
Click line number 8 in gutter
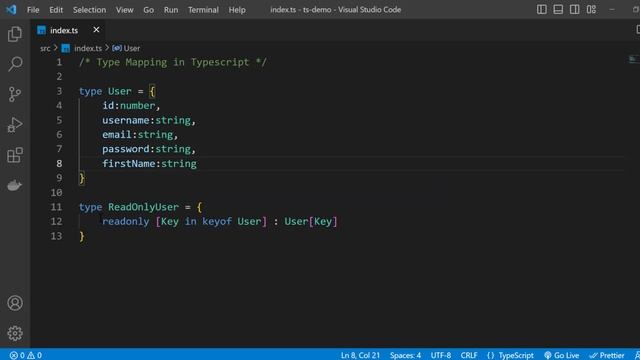pos(59,163)
